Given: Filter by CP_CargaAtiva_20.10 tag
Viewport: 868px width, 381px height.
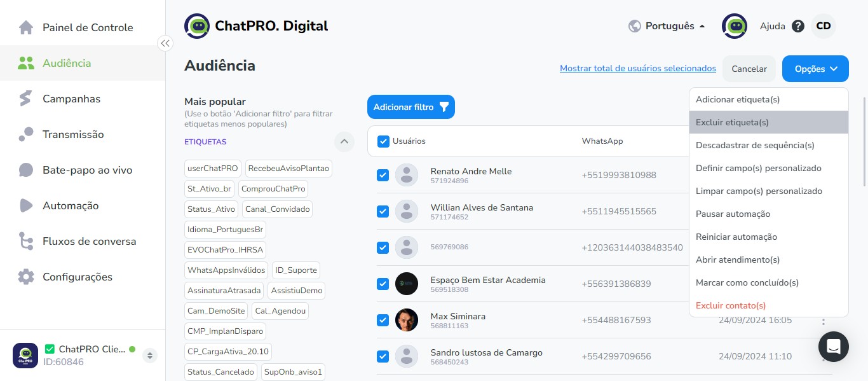Looking at the screenshot, I should (228, 352).
